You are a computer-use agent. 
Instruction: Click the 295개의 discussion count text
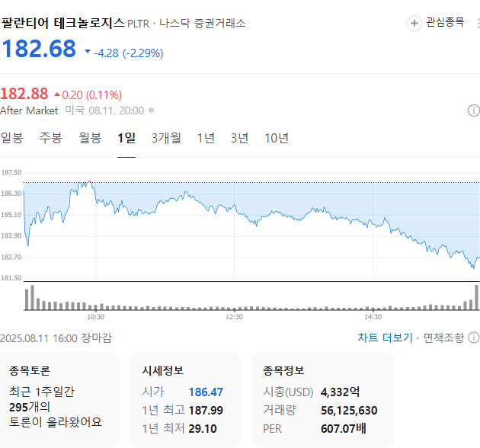coord(30,408)
